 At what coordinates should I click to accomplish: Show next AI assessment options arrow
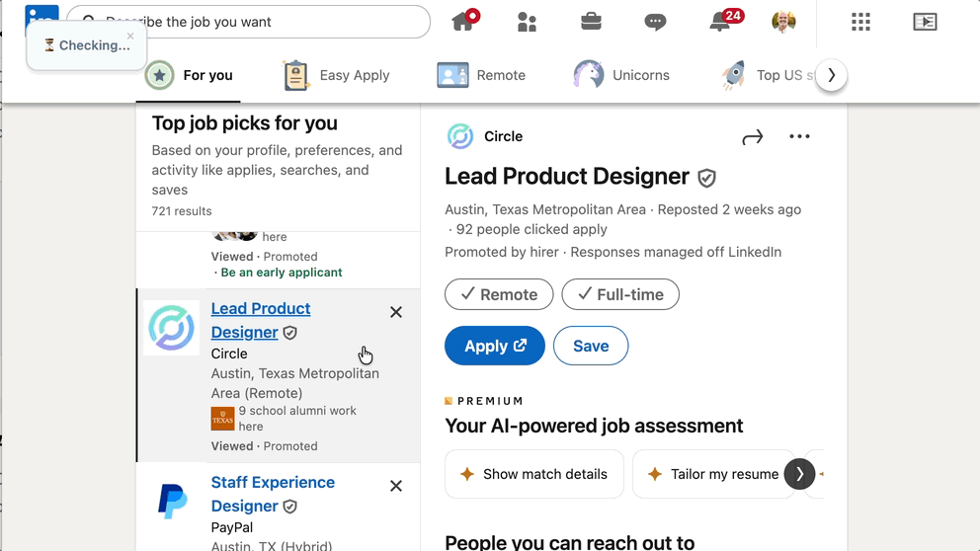799,474
